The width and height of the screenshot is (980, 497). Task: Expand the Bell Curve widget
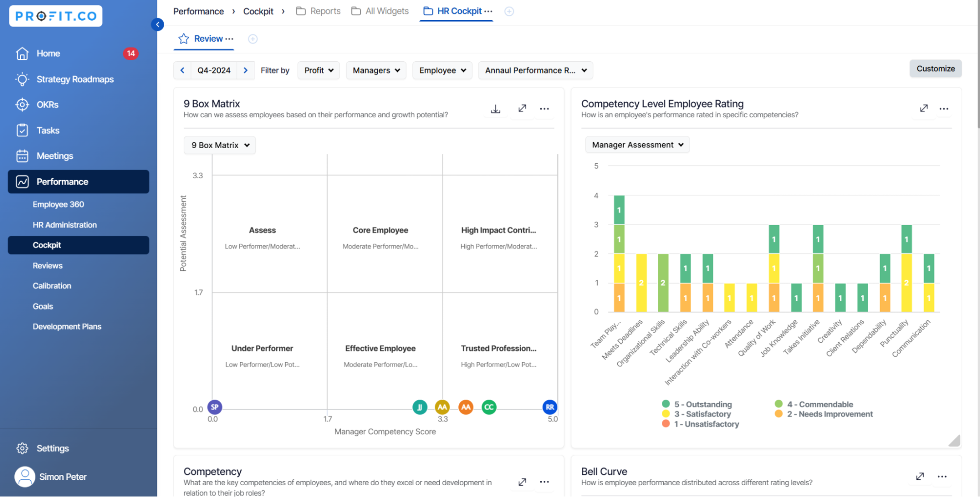click(920, 476)
